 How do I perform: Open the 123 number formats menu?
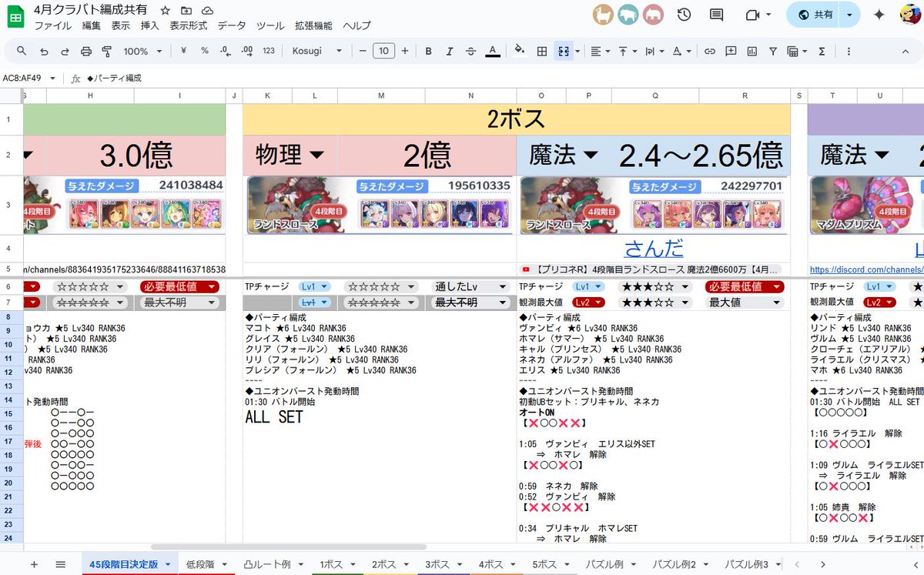click(x=269, y=51)
